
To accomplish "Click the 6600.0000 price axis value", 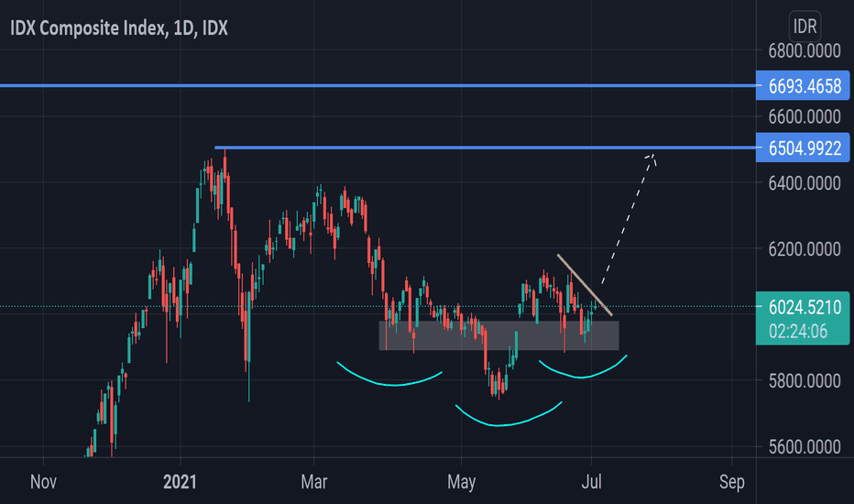I will 805,116.
